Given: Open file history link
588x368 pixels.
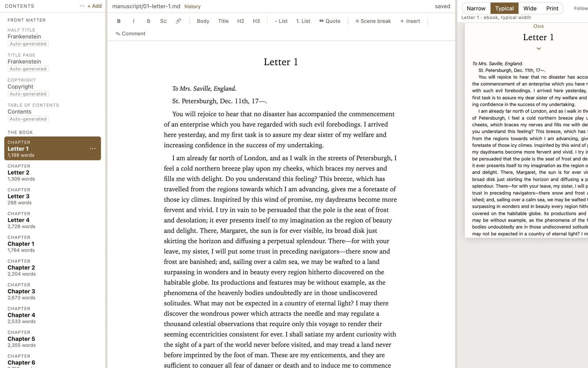Looking at the screenshot, I should [x=193, y=6].
